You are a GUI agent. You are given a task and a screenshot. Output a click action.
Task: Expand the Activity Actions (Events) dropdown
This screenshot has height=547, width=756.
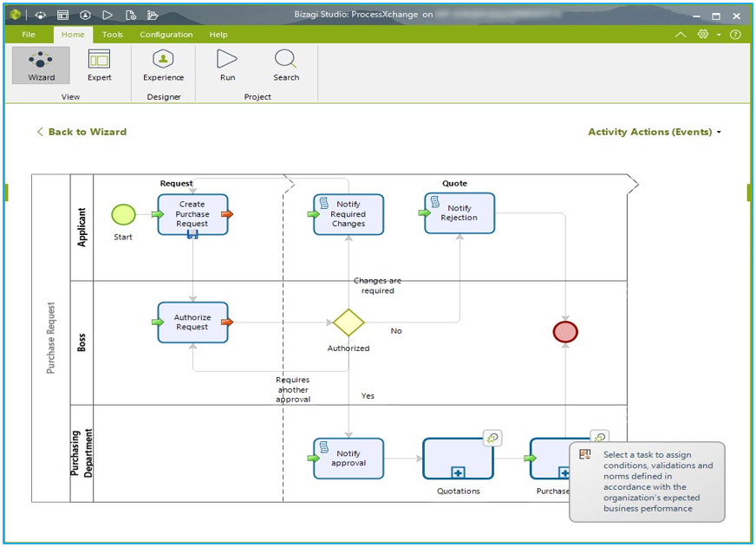655,132
